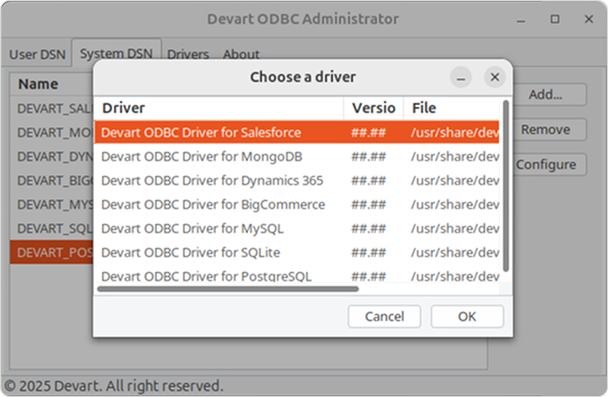Select Devart ODBC Driver for PostgreSQL

297,276
